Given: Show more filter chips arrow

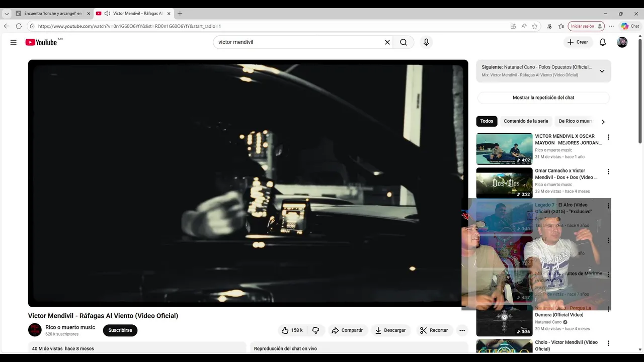Looking at the screenshot, I should 603,122.
